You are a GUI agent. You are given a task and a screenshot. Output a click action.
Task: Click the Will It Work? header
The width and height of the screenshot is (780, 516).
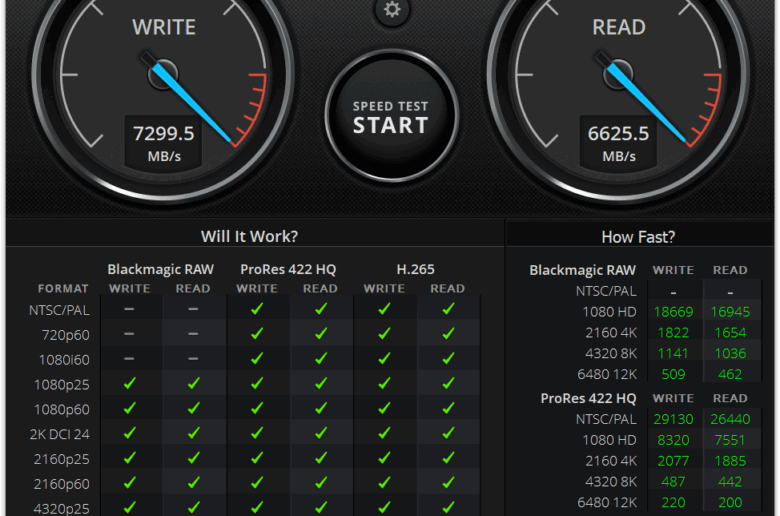(249, 236)
